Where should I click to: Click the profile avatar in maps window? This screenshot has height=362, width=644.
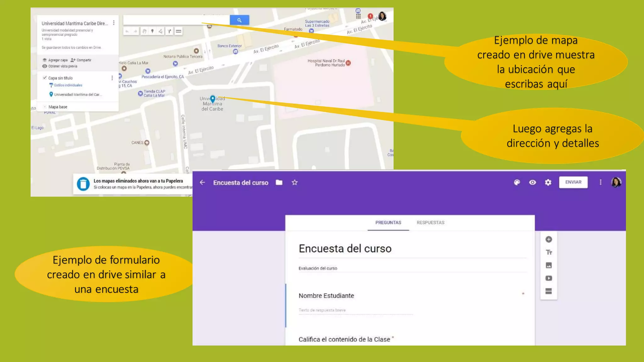click(382, 16)
